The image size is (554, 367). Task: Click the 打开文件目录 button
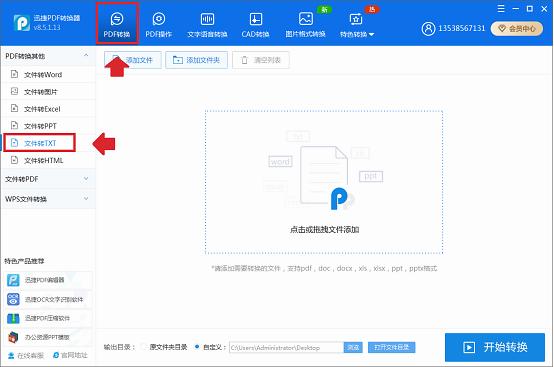391,348
